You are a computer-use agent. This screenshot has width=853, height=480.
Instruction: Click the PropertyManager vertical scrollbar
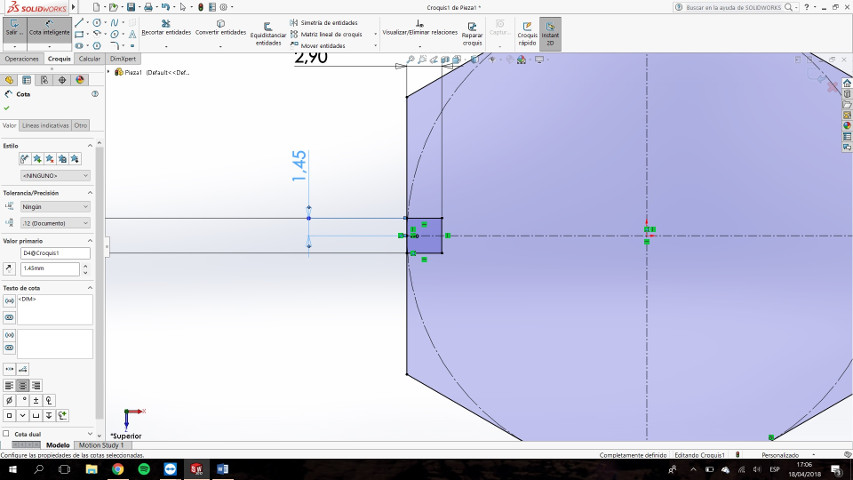(99, 283)
